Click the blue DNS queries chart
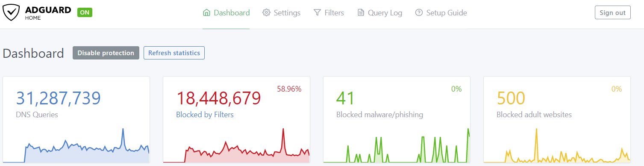 tap(76, 145)
